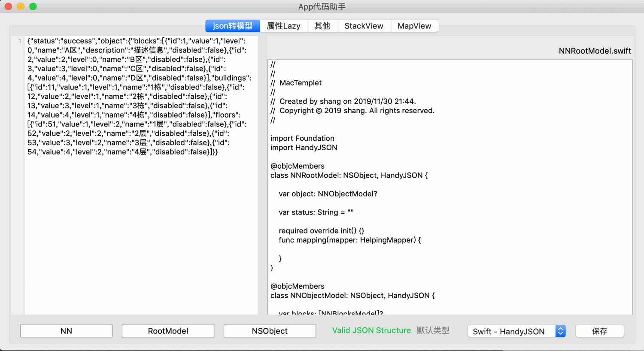Click the generated Swift code output area
Screen dimensions: 644x351
pyautogui.click(x=450, y=187)
